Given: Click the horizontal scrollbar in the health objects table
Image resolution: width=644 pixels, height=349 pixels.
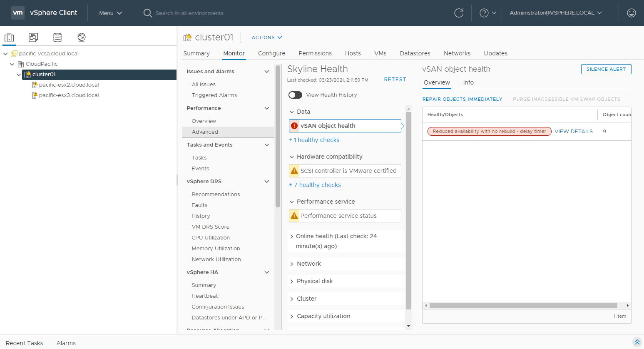Looking at the screenshot, I should click(x=523, y=306).
